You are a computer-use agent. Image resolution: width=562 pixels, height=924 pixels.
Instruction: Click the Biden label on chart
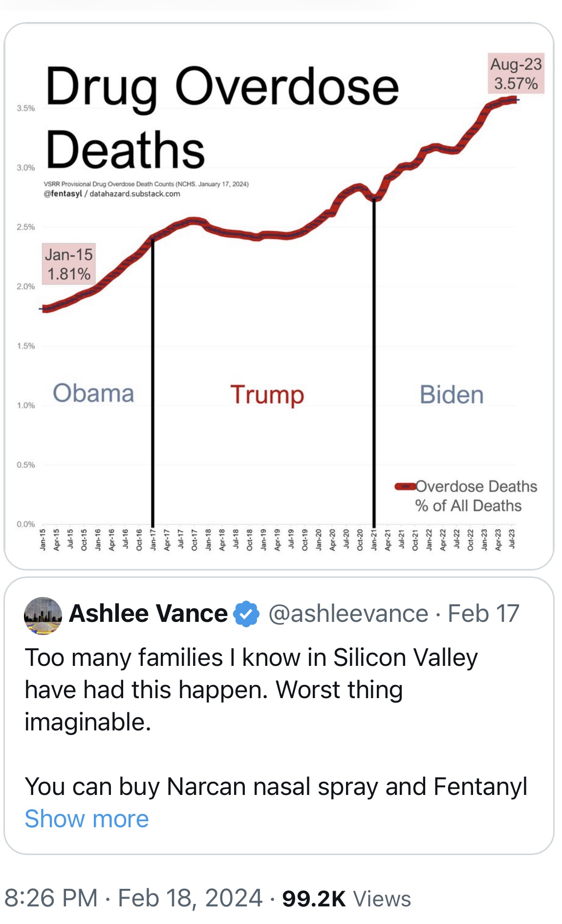(x=452, y=395)
